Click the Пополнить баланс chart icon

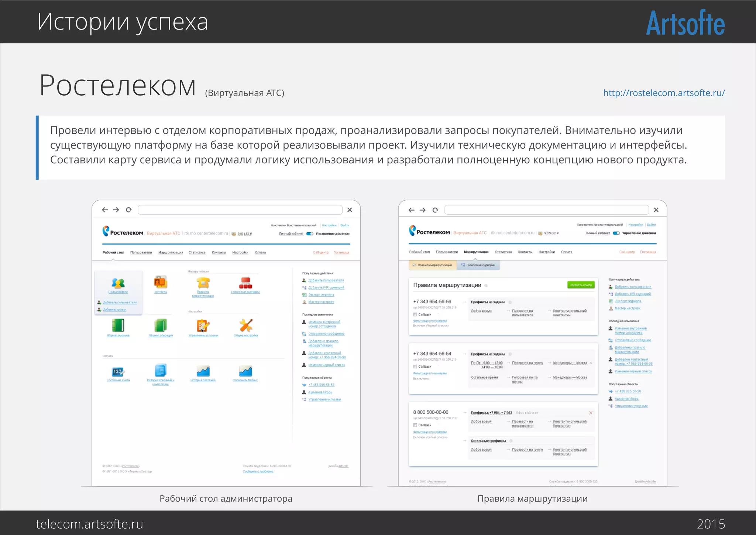point(245,371)
